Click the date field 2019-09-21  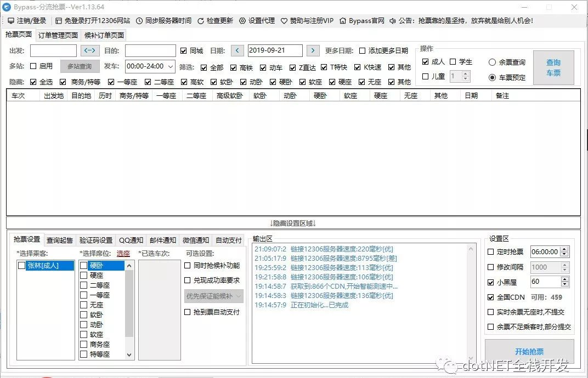coord(275,50)
